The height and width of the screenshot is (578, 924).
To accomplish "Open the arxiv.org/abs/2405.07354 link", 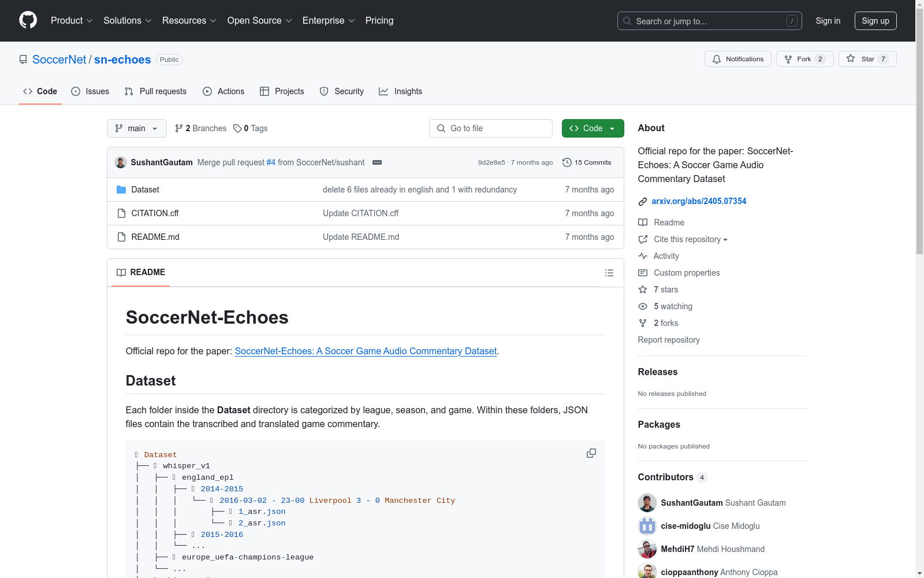I will pyautogui.click(x=699, y=201).
